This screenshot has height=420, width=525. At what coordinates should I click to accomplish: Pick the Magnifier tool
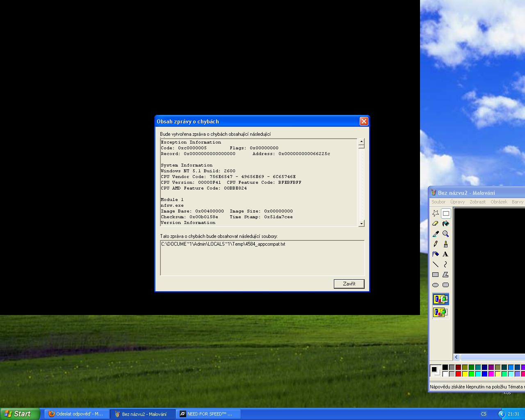(445, 234)
